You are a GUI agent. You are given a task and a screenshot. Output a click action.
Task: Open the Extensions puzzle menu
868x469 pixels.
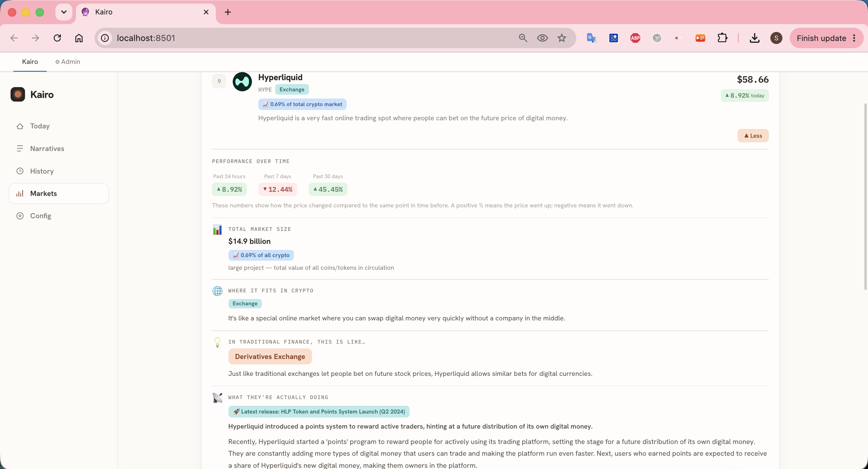click(722, 38)
